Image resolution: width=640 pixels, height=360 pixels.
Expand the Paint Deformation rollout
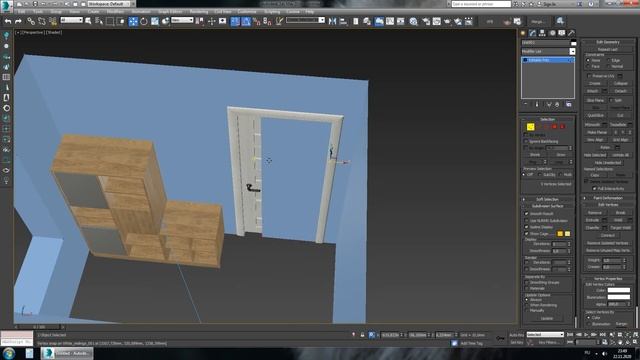(x=608, y=198)
